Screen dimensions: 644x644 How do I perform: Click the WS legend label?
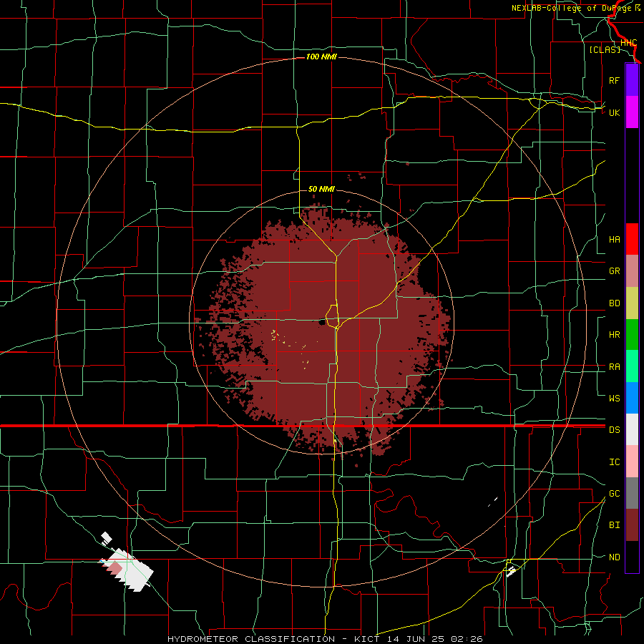click(614, 398)
